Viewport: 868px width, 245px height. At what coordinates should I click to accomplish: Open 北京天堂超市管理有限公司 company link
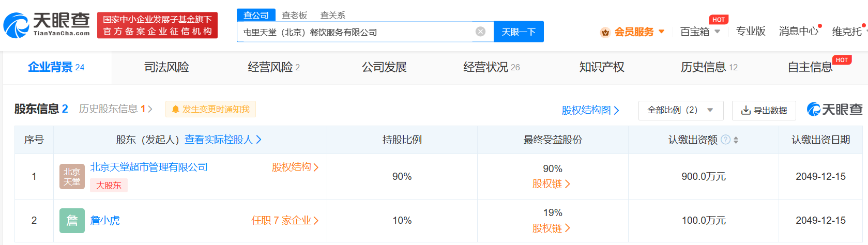click(x=149, y=167)
